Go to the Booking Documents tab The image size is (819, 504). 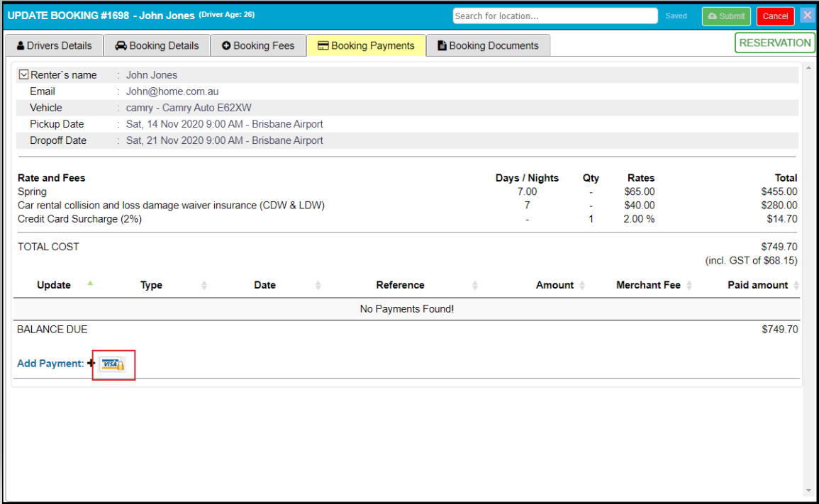tap(488, 45)
